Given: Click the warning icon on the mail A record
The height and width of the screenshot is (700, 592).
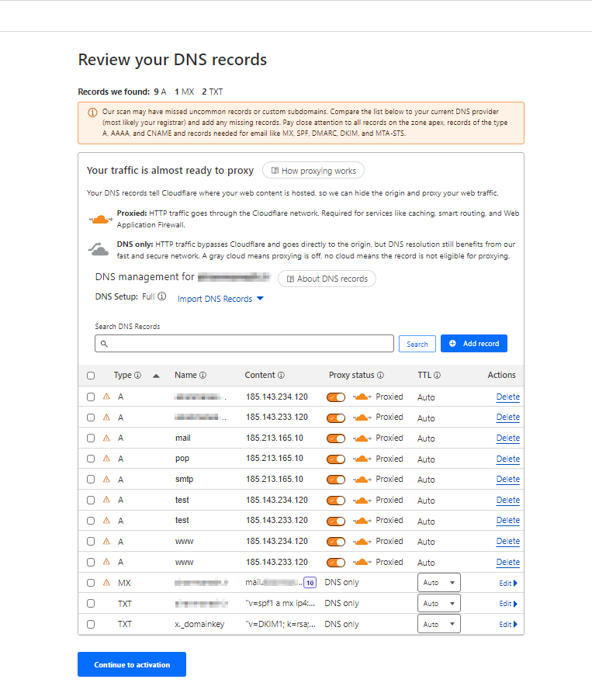Looking at the screenshot, I should pyautogui.click(x=106, y=438).
